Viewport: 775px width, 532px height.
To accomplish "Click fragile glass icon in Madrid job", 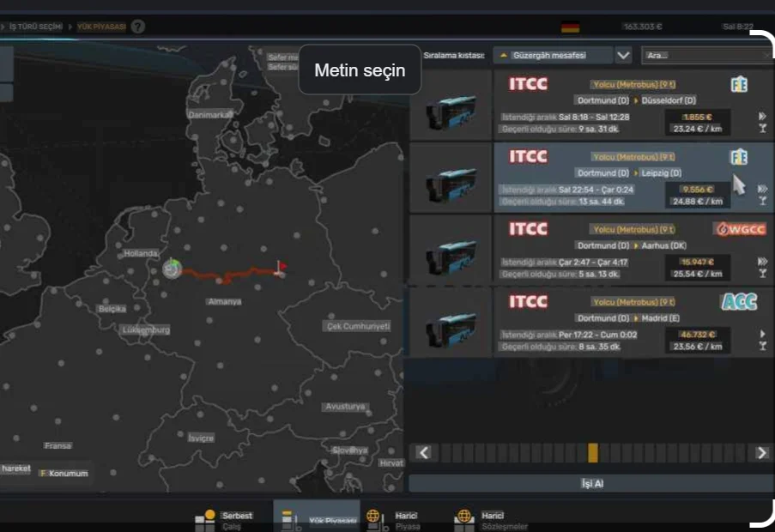I will [x=763, y=346].
